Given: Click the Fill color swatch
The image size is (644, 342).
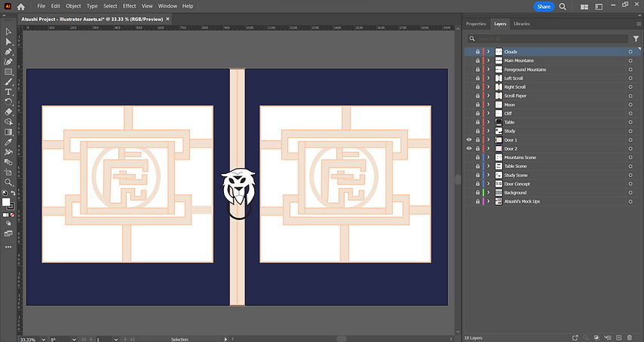Looking at the screenshot, I should pos(6,202).
